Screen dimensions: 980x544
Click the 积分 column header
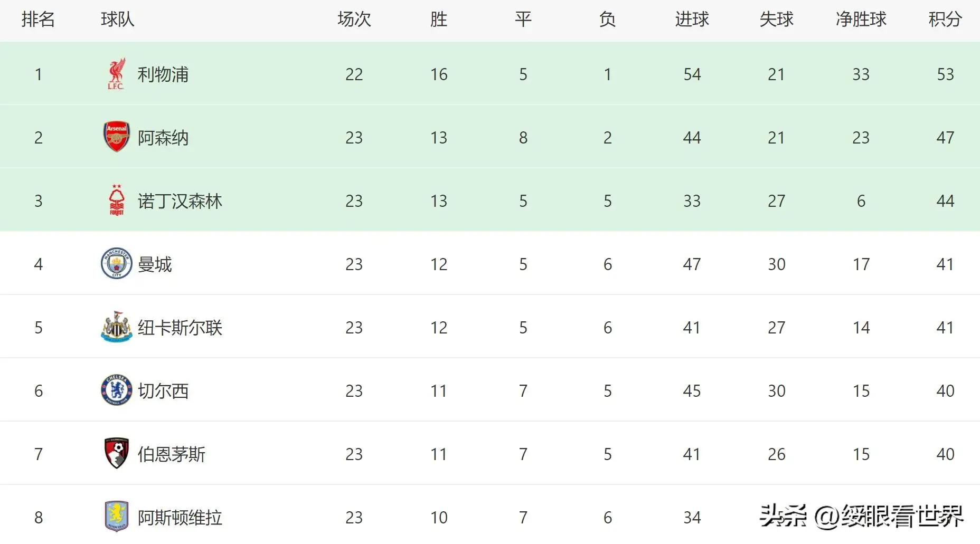945,20
